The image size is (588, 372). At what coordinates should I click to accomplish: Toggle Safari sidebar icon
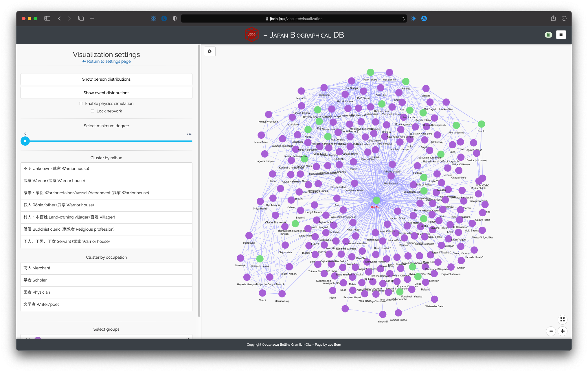[47, 18]
